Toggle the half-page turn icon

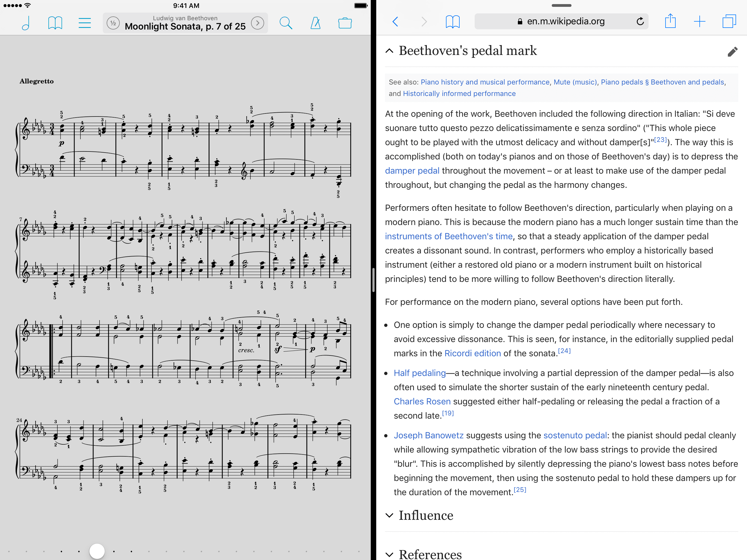point(113,23)
